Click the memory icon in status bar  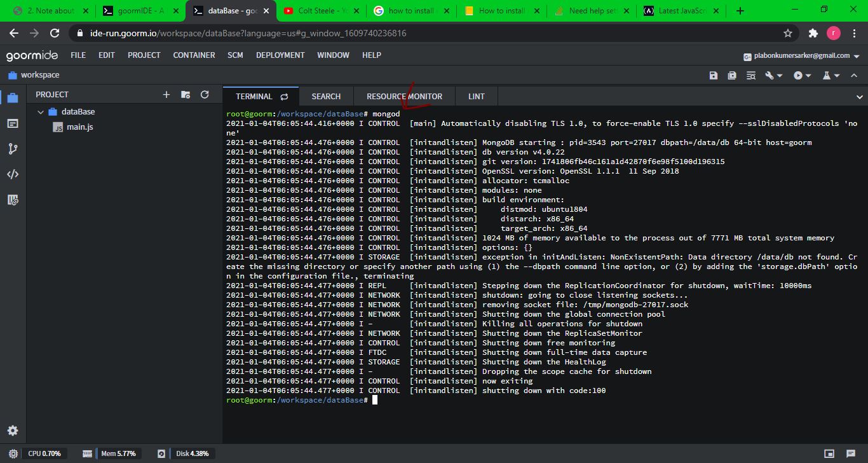coord(88,453)
